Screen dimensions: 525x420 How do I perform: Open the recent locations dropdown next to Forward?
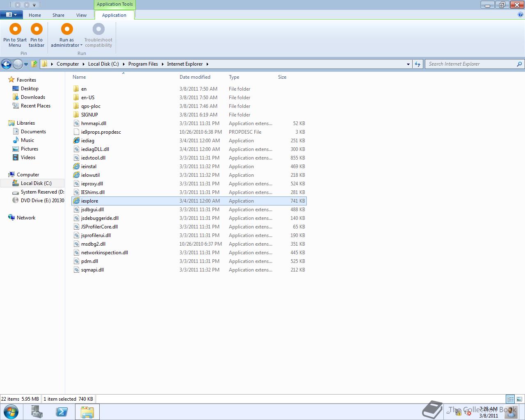[26, 64]
